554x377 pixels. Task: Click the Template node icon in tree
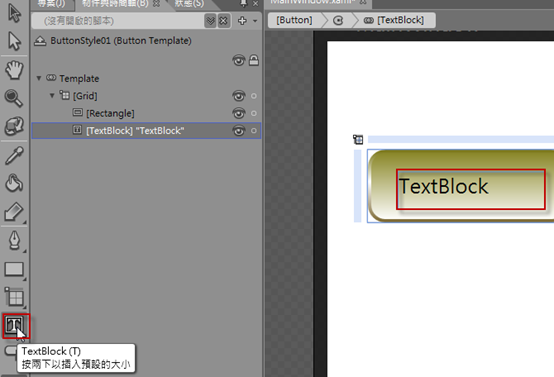51,78
